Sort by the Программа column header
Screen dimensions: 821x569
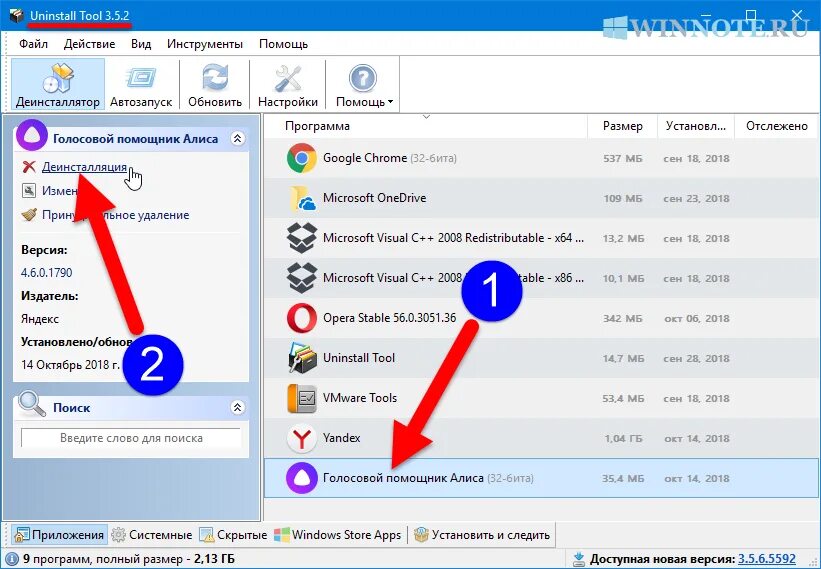317,126
